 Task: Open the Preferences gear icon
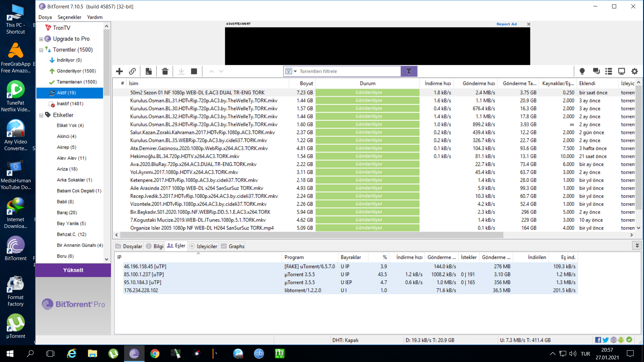tap(634, 71)
